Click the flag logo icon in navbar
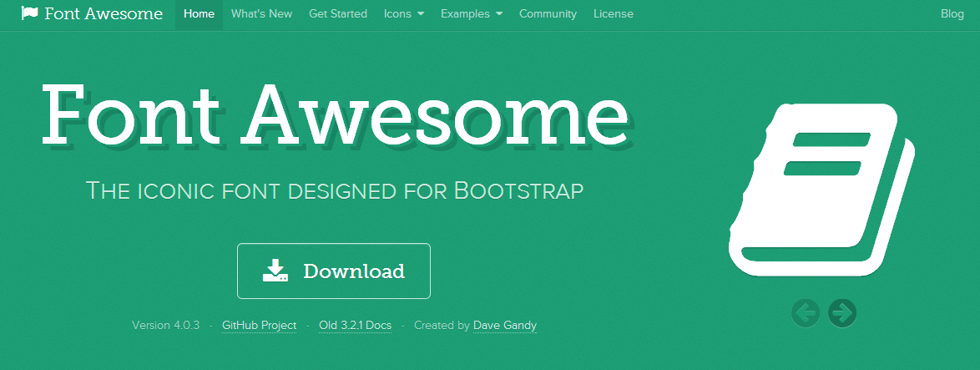 pos(29,13)
